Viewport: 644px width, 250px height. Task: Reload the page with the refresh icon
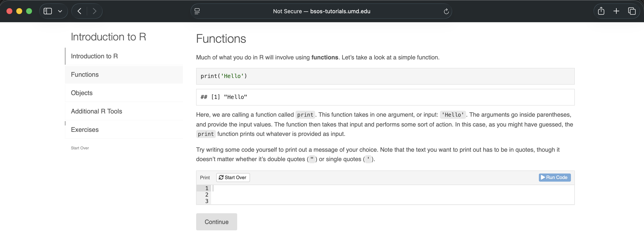(446, 11)
